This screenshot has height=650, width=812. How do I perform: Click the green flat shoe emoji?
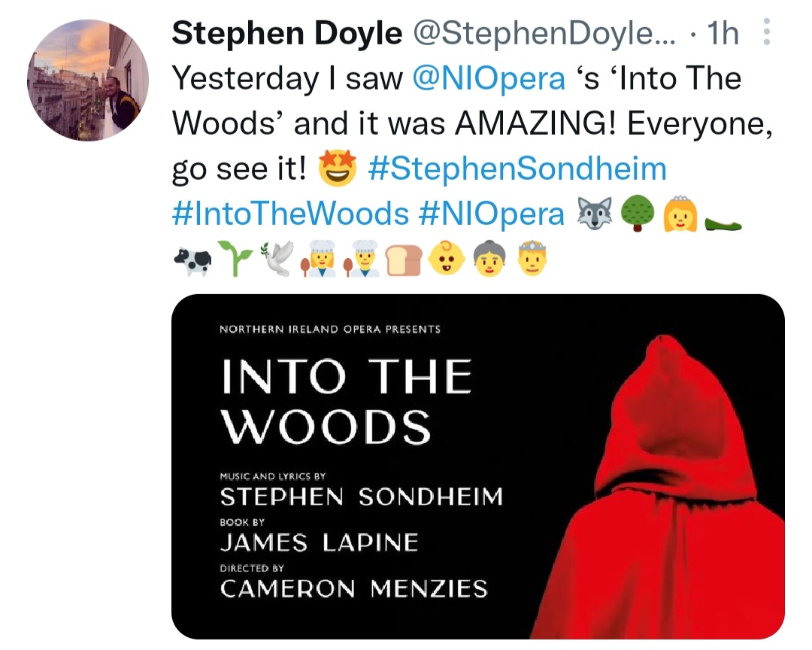pyautogui.click(x=723, y=224)
